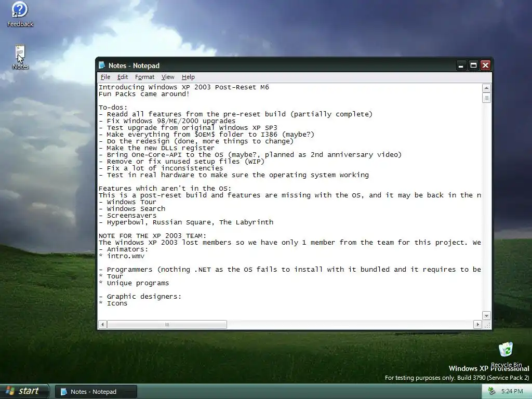Click the '- Animators:' line
Screen dimensions: 532x399
(124, 249)
